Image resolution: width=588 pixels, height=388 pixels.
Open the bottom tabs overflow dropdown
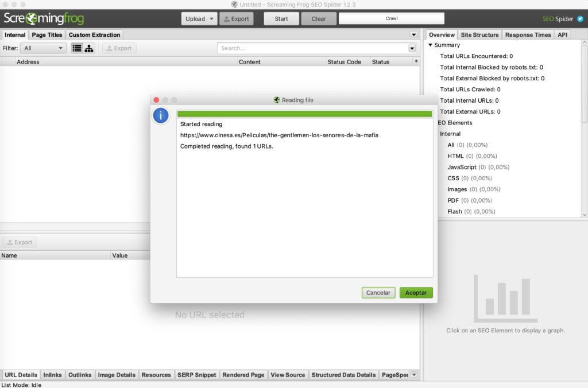[414, 374]
